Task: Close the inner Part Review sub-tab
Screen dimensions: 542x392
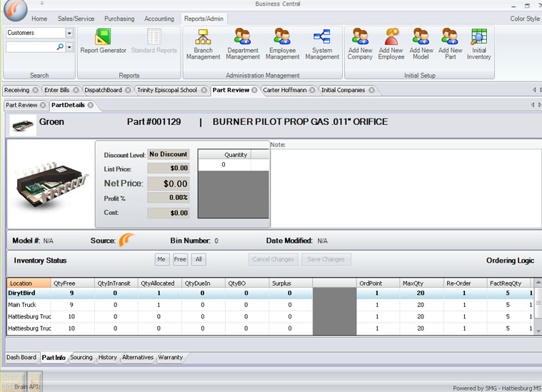Action: 43,105
